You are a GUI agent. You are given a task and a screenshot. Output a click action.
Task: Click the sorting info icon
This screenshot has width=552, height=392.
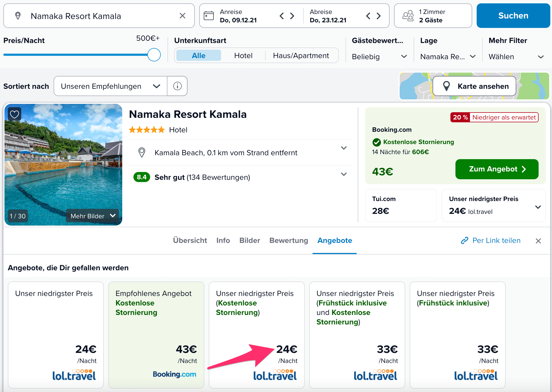[x=177, y=86]
